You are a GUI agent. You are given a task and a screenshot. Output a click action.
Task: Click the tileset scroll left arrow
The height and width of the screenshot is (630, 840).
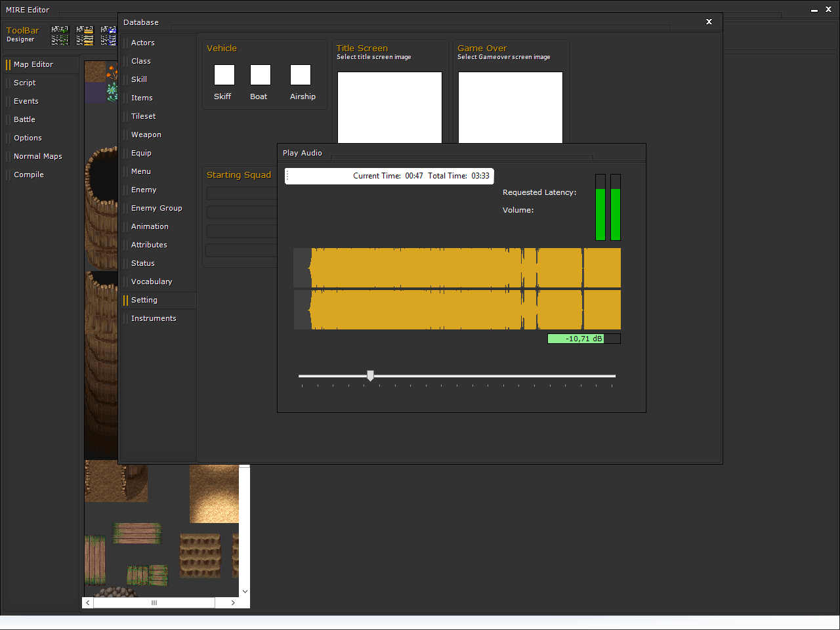tap(88, 602)
